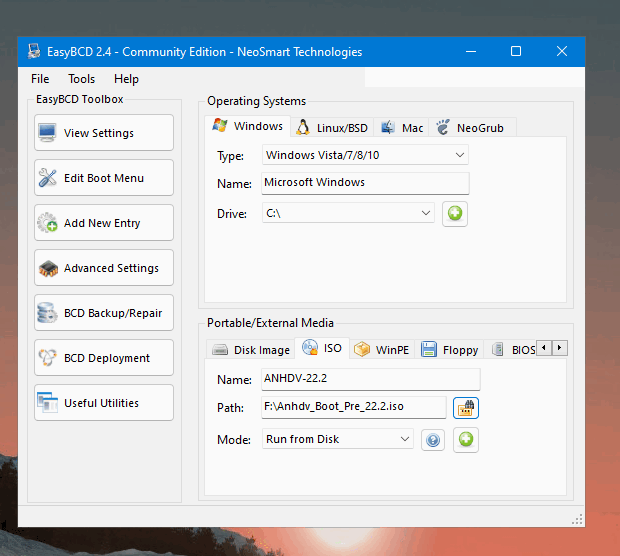
Task: Open Edit Boot Menu
Action: (x=104, y=178)
